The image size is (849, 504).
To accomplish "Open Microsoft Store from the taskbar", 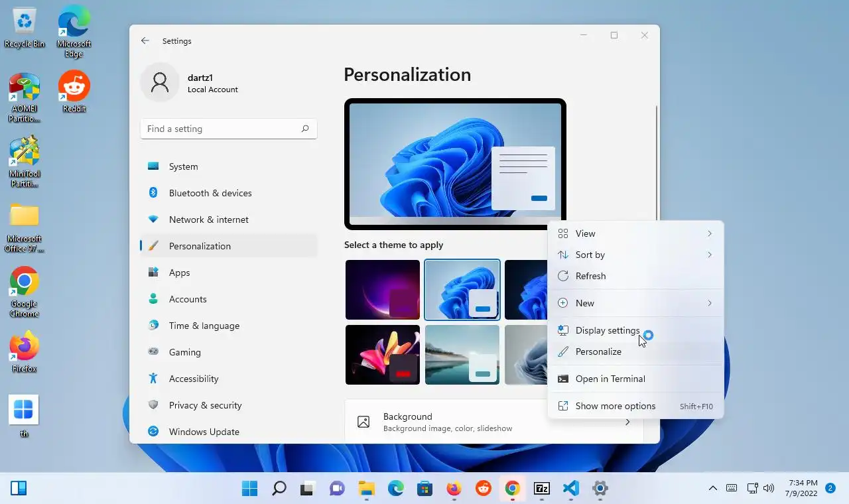I will point(425,489).
